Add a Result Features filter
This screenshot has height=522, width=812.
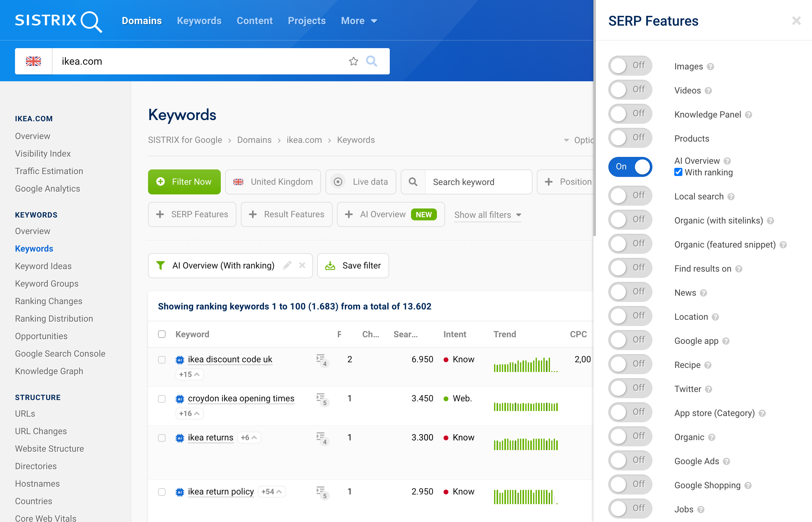click(x=286, y=215)
